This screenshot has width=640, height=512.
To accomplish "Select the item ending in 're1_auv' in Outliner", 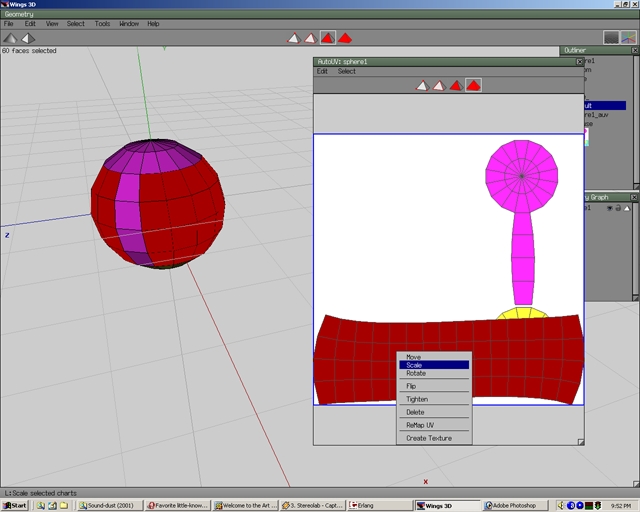I will [x=596, y=115].
